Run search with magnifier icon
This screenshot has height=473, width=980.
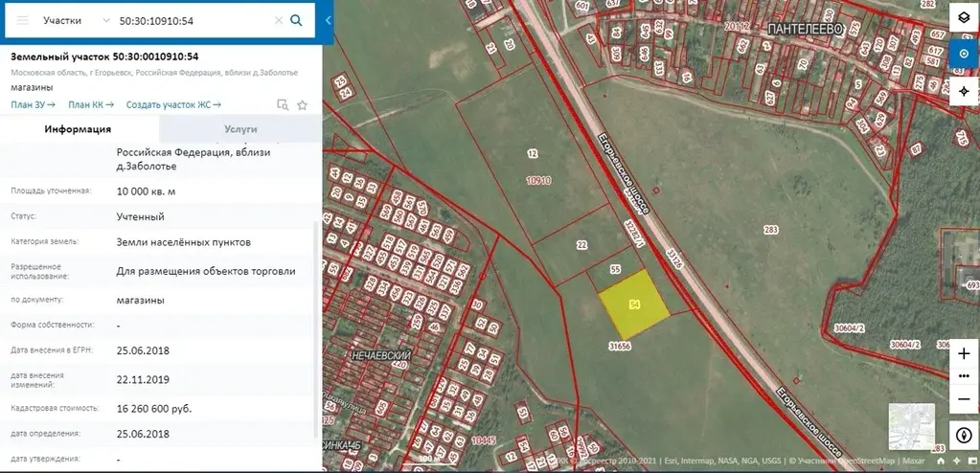coord(297,20)
